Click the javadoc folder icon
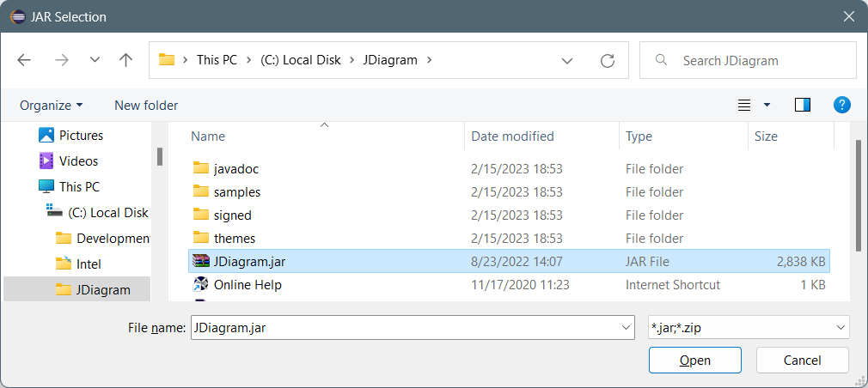 (201, 168)
